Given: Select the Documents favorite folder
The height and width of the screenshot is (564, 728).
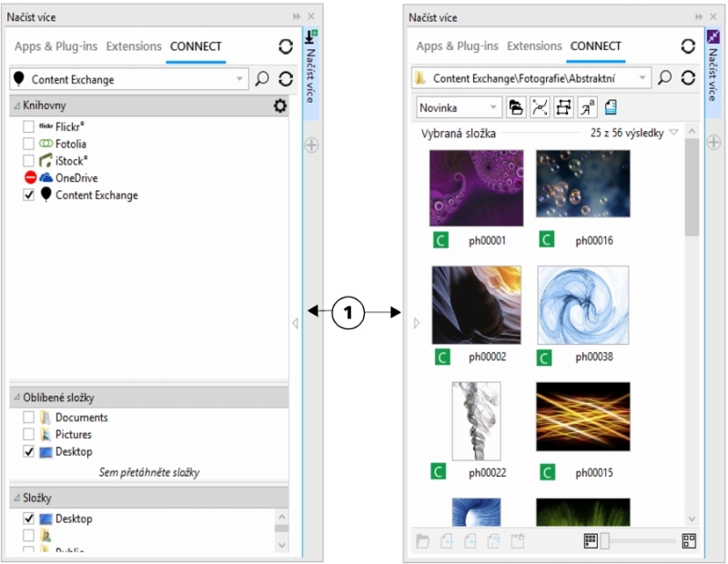Looking at the screenshot, I should [x=81, y=418].
